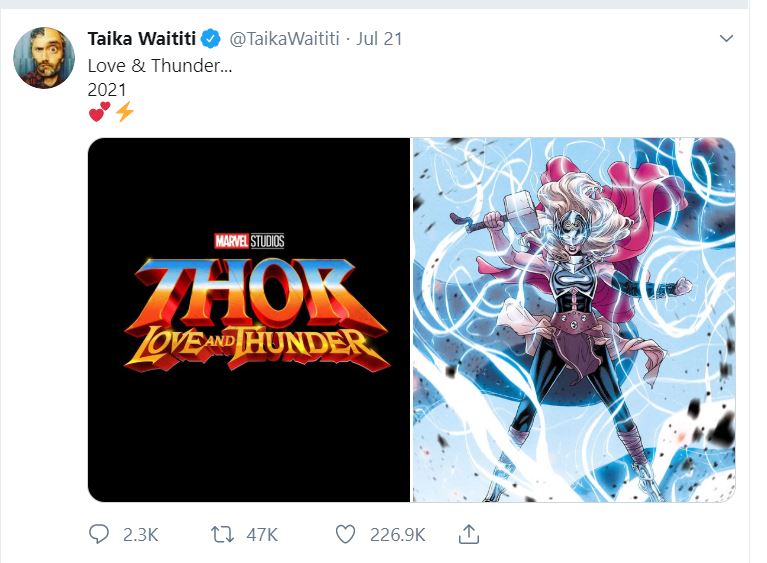767x563 pixels.
Task: Expand the tweet options chevron
Action: point(727,39)
